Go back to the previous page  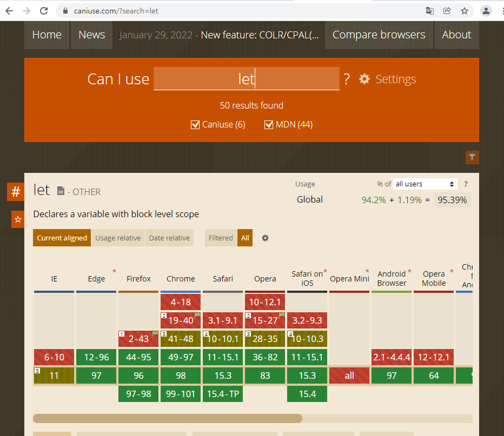[x=9, y=11]
